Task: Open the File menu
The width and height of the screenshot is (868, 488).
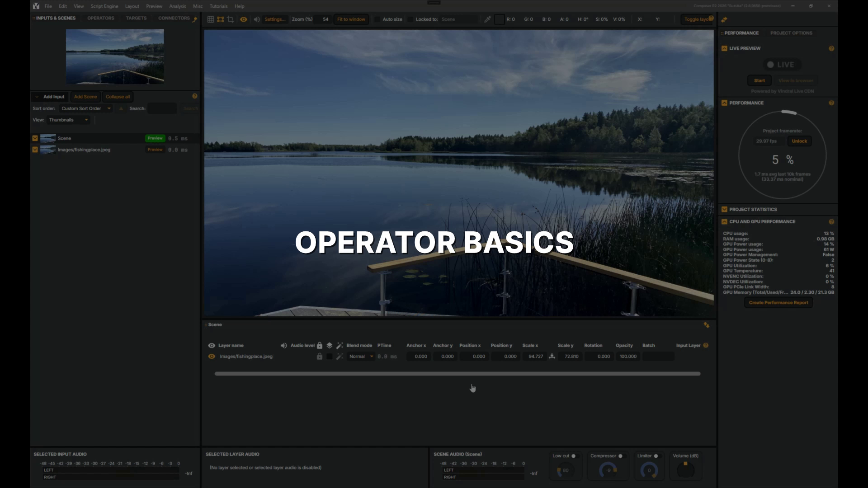Action: 48,6
